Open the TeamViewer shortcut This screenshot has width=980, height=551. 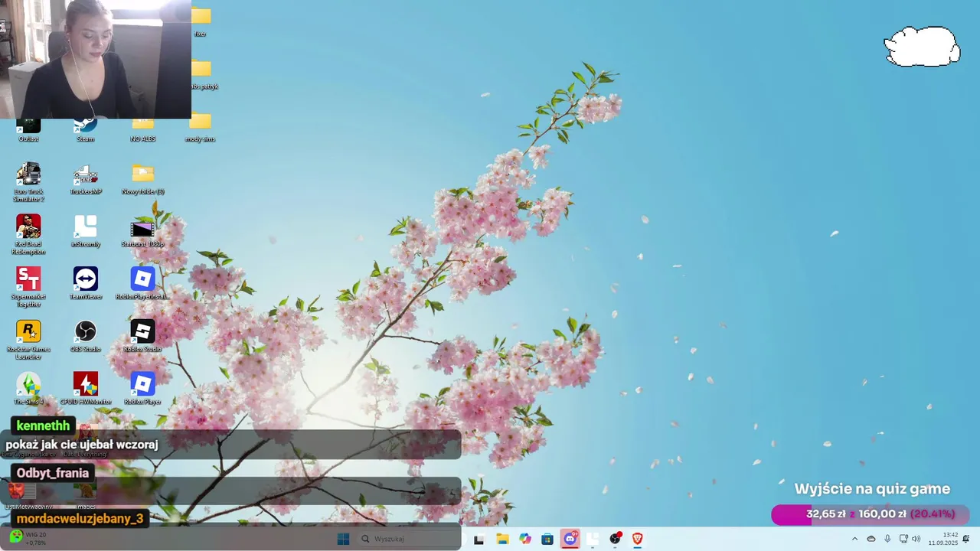pyautogui.click(x=86, y=283)
